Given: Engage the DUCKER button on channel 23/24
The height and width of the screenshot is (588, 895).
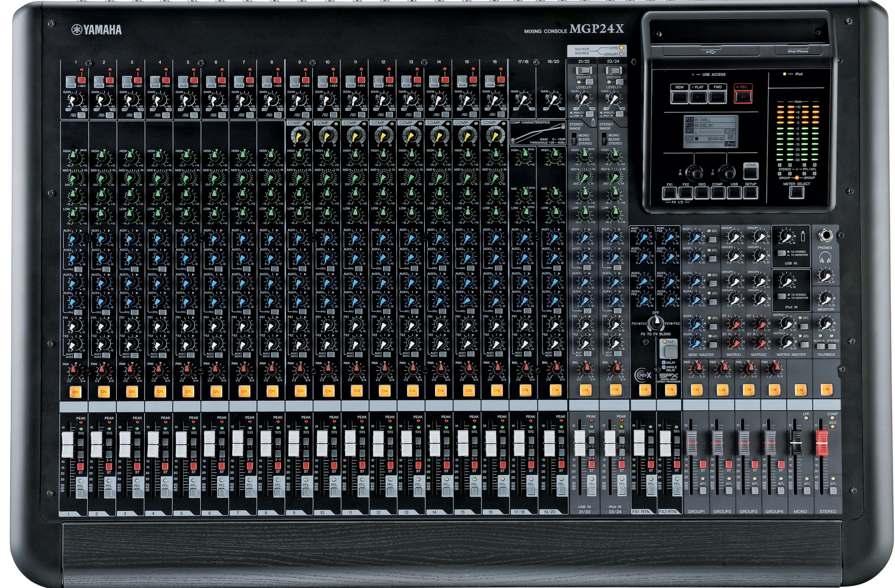Looking at the screenshot, I should (614, 71).
